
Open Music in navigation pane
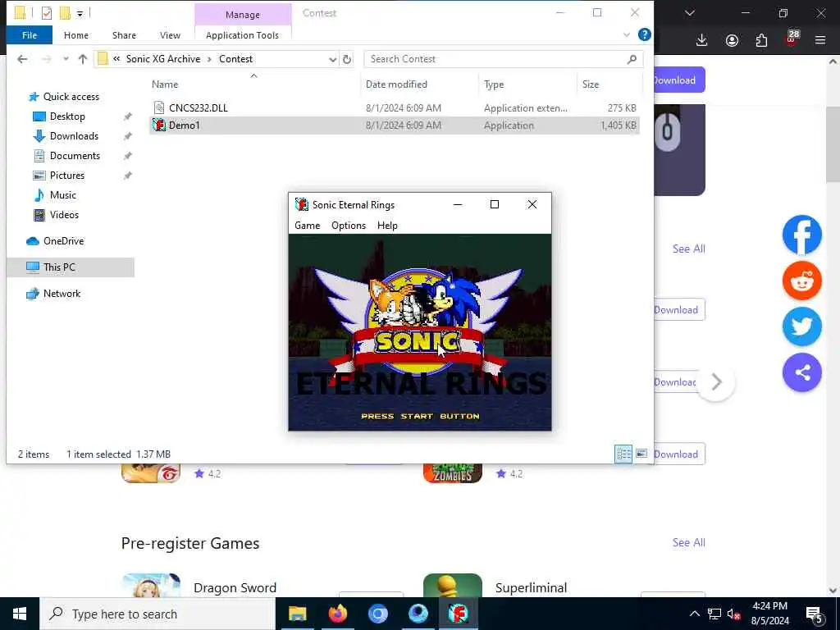(62, 195)
